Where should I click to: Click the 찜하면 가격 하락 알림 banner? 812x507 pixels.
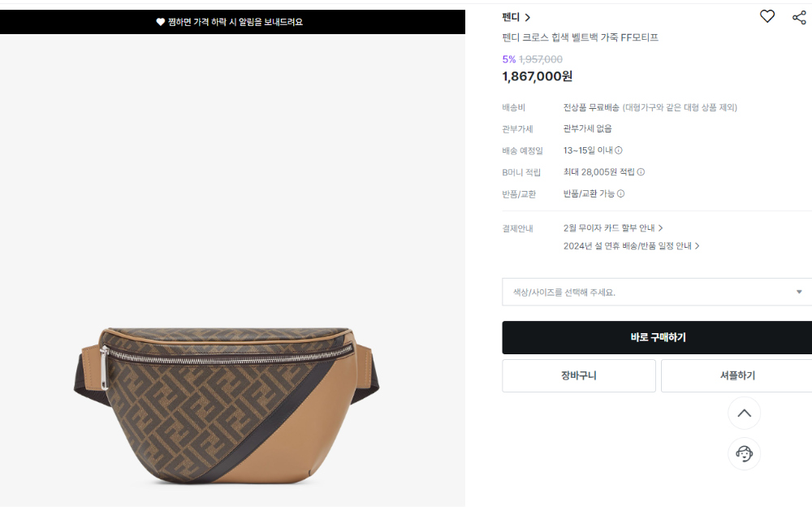click(232, 22)
